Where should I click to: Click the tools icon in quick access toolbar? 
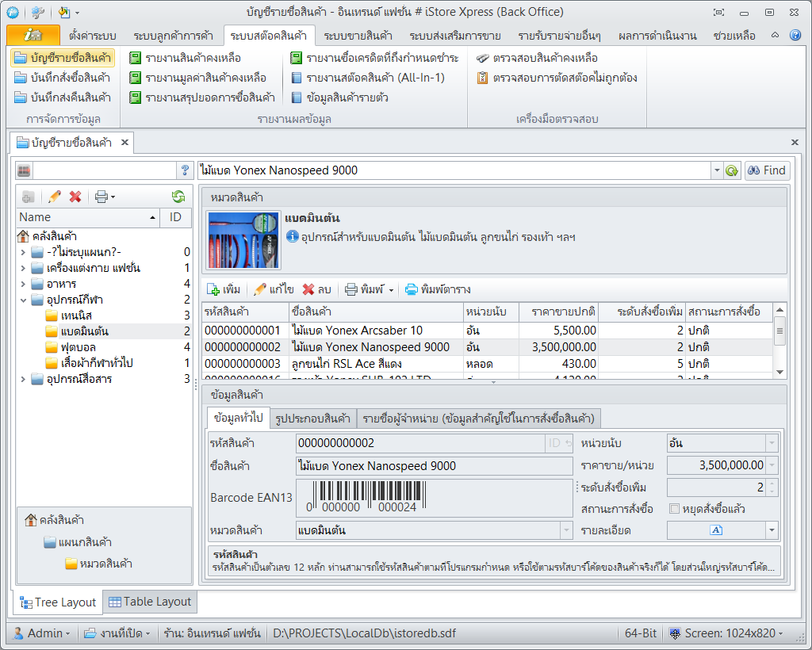coord(37,12)
